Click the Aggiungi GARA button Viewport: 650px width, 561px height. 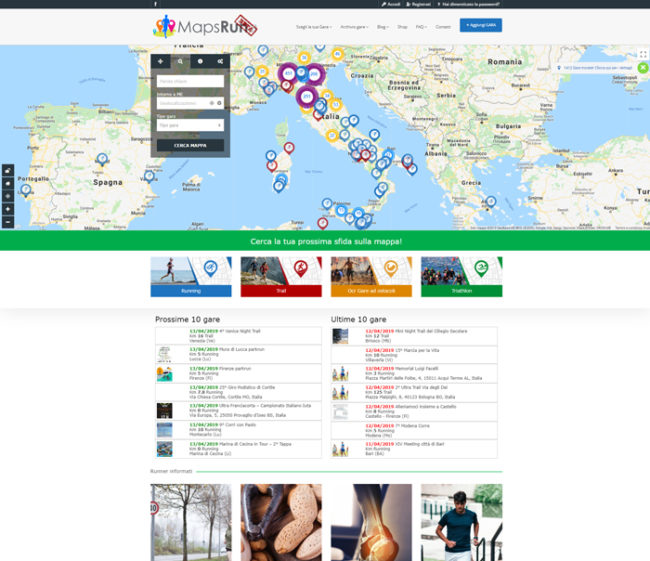(481, 25)
